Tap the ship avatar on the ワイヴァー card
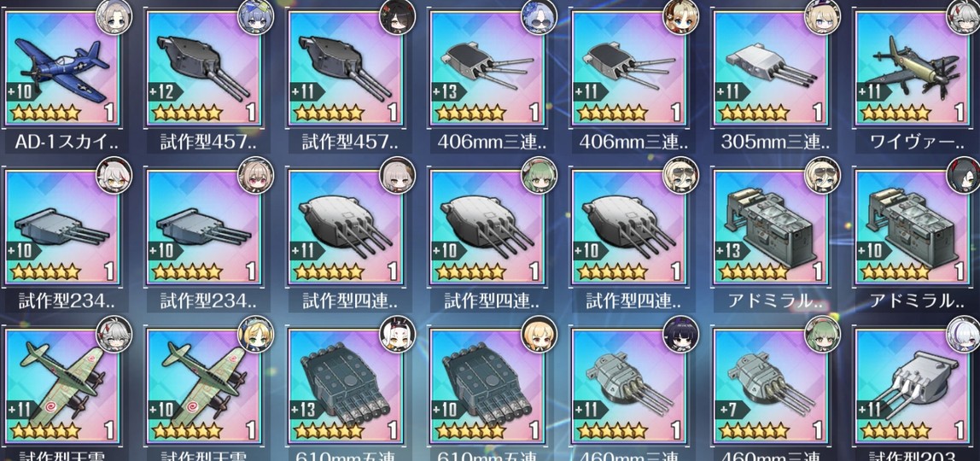 (x=965, y=16)
